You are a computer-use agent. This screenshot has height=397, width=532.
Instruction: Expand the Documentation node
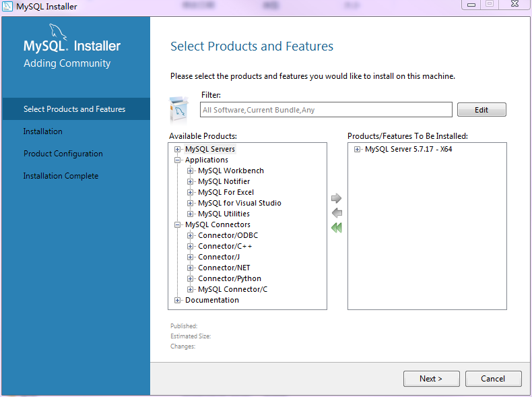(177, 300)
